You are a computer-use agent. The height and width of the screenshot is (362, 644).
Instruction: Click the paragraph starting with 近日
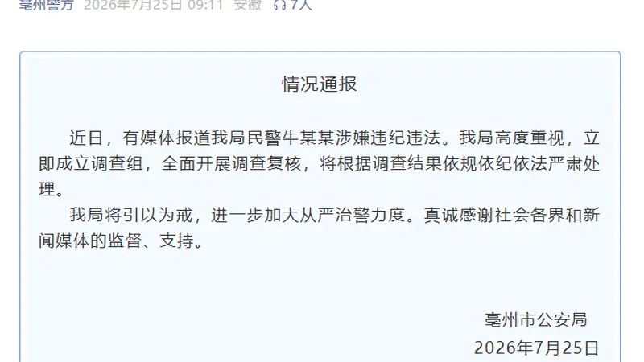coord(320,163)
